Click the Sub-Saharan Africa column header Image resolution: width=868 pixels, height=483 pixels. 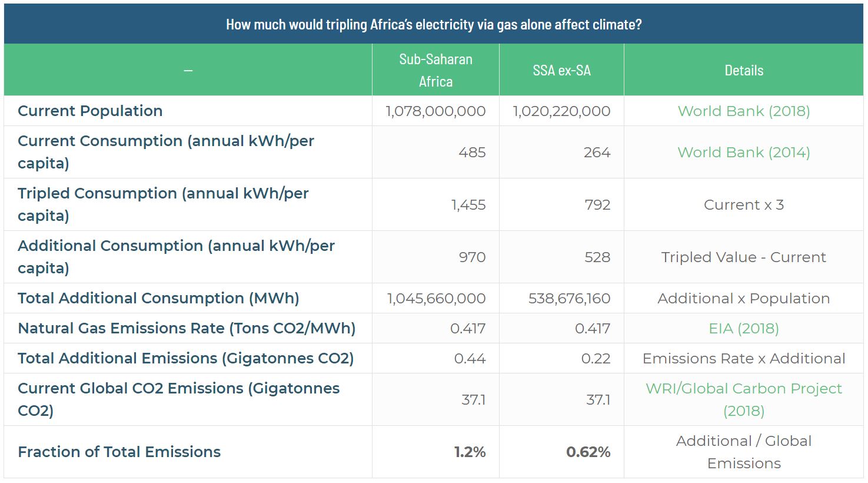click(435, 70)
